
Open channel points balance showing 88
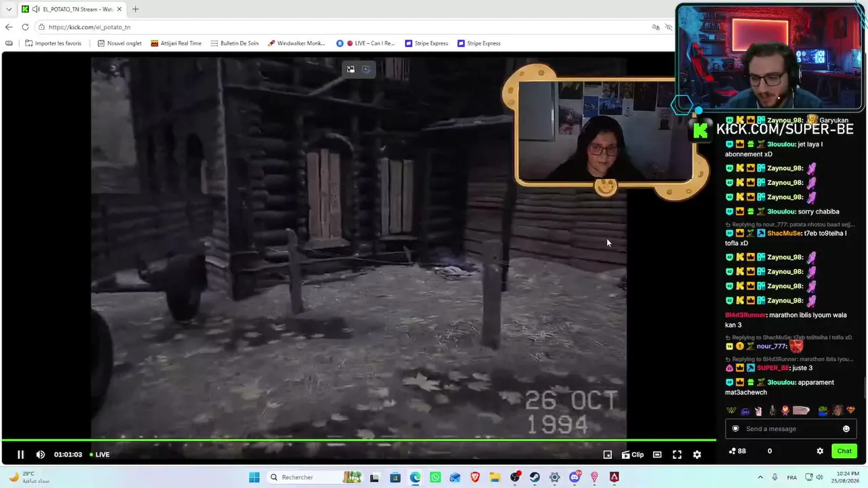[x=737, y=451]
